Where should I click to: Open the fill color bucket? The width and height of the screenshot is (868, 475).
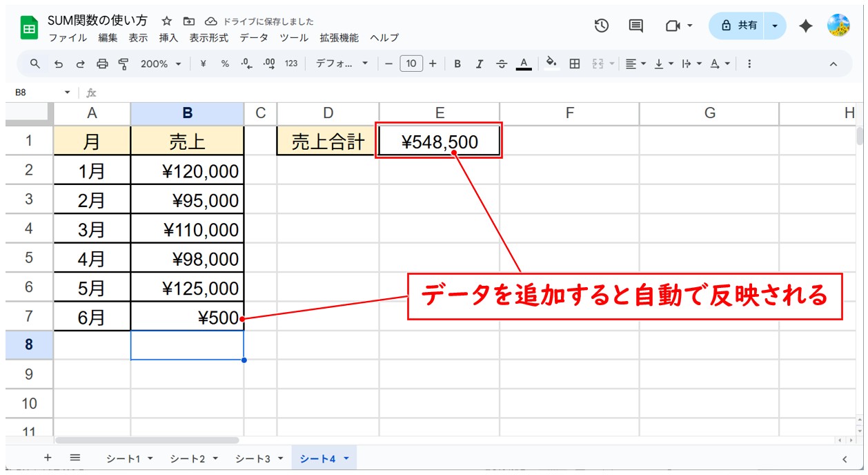pyautogui.click(x=551, y=64)
